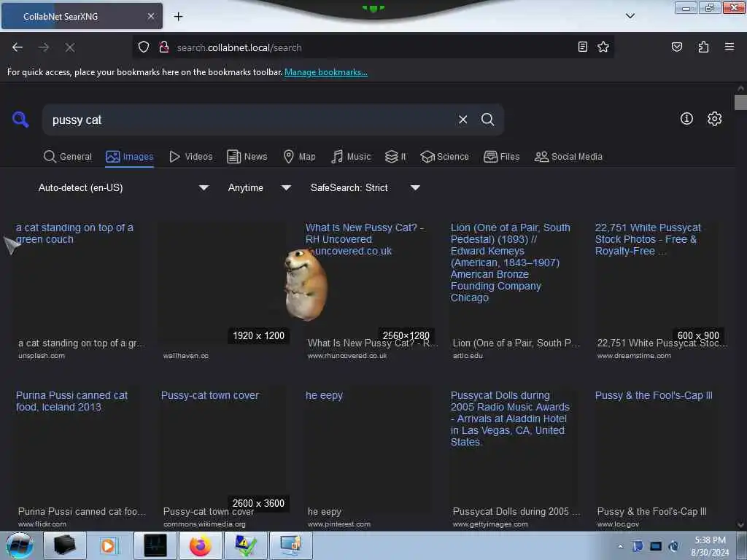Click www.dreamstime.com source text
Image resolution: width=747 pixels, height=560 pixels.
(x=634, y=356)
